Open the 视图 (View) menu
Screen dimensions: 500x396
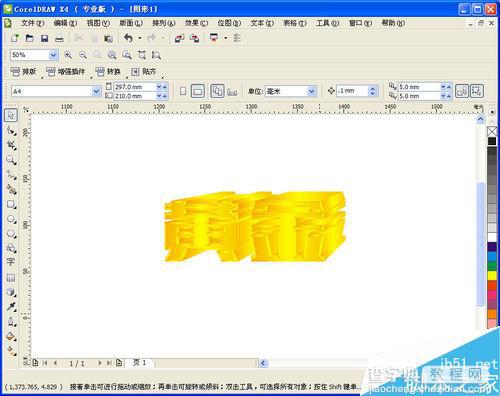pyautogui.click(x=98, y=23)
